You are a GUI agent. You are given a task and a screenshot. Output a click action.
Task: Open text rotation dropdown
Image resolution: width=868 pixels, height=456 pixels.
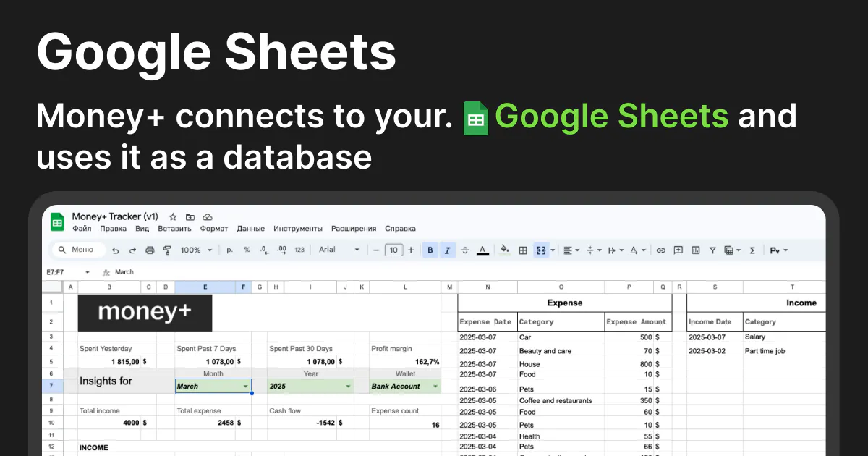[x=637, y=250]
